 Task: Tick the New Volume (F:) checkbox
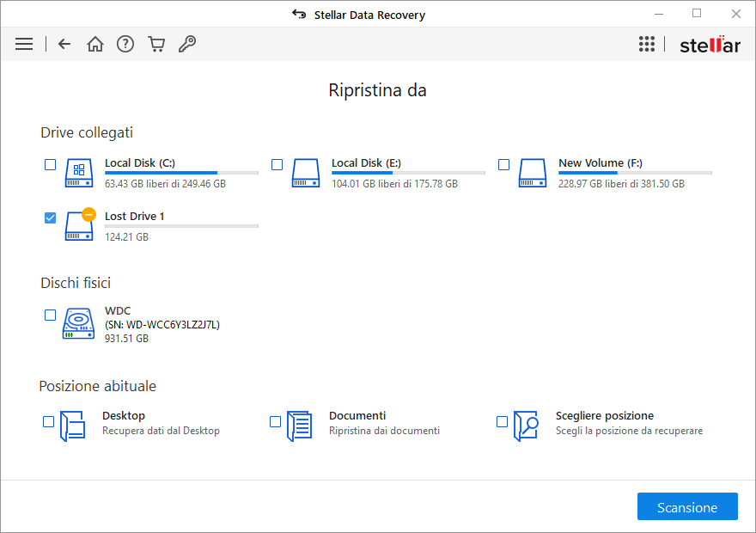point(503,164)
